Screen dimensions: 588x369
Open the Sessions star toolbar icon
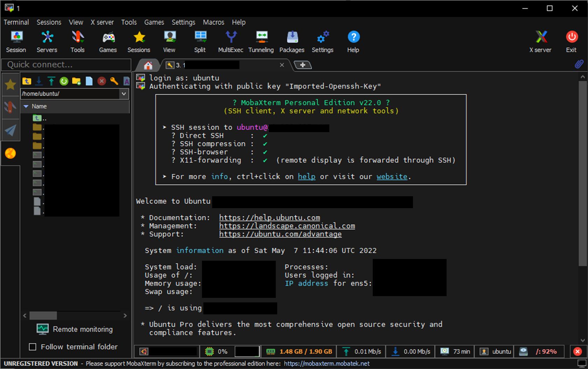click(x=139, y=42)
